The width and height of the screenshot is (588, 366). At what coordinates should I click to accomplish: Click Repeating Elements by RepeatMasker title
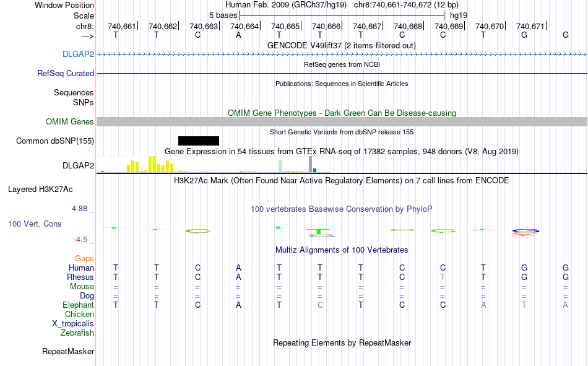click(x=342, y=342)
